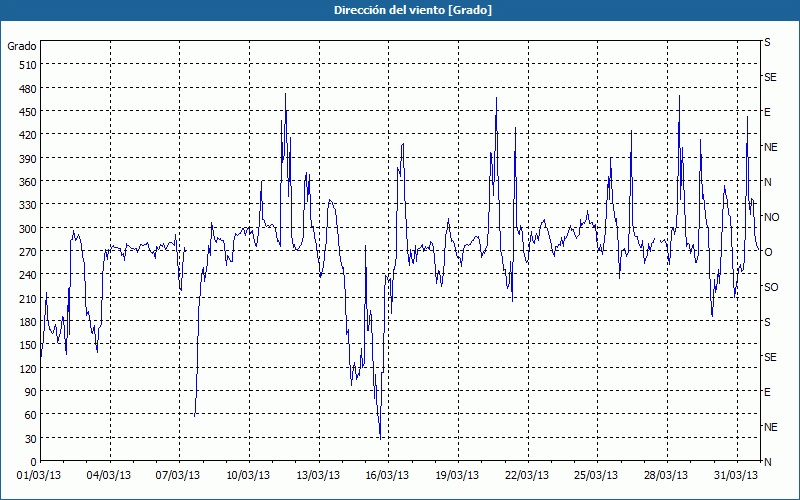
Task: Click the 07/03/13 date label
Action: (x=178, y=475)
